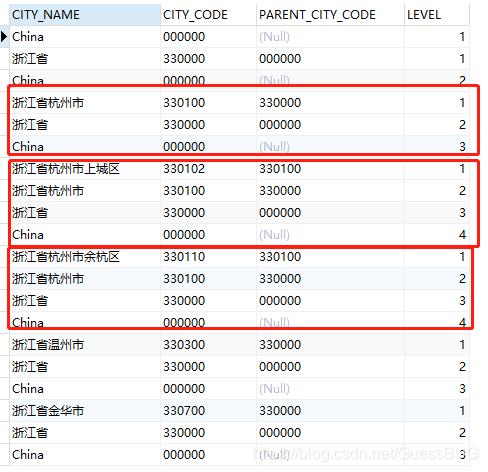The height and width of the screenshot is (472, 488).
Task: Click the China name cell with LEVEL 1
Action: point(85,37)
